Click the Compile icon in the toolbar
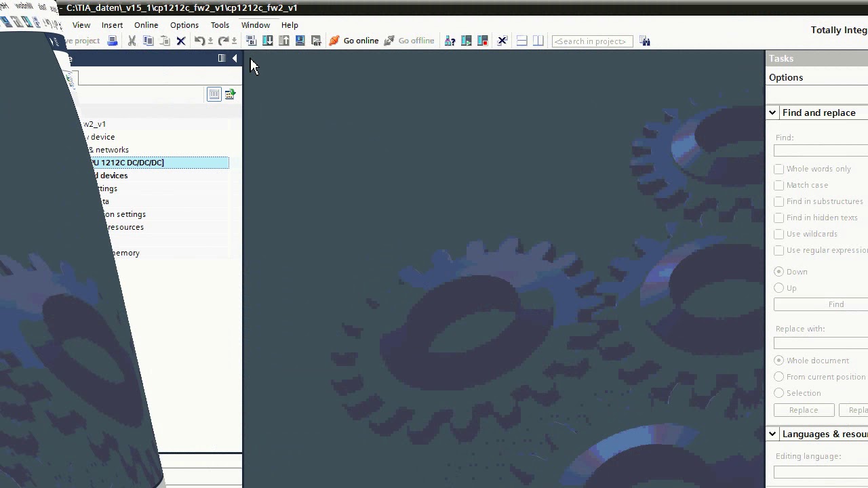 (x=251, y=41)
